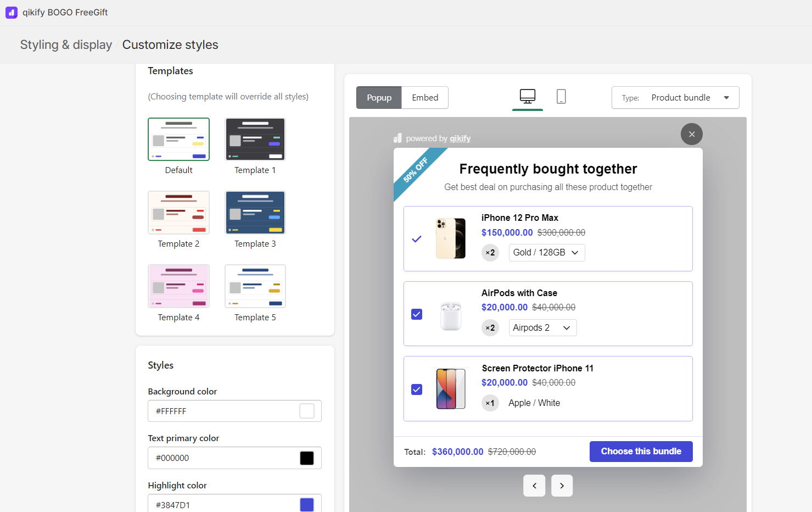Viewport: 812px width, 512px height.
Task: Close the popup preview with X icon
Action: pos(692,134)
